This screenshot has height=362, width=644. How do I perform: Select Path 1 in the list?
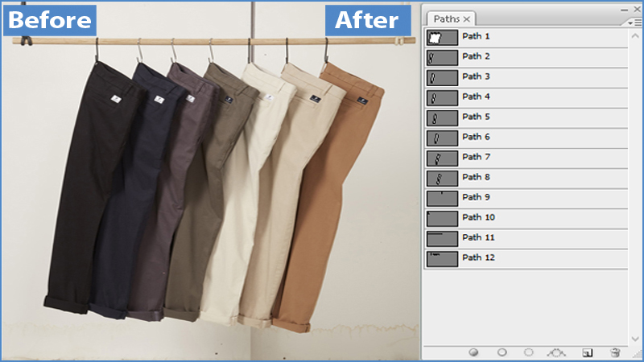coord(476,36)
